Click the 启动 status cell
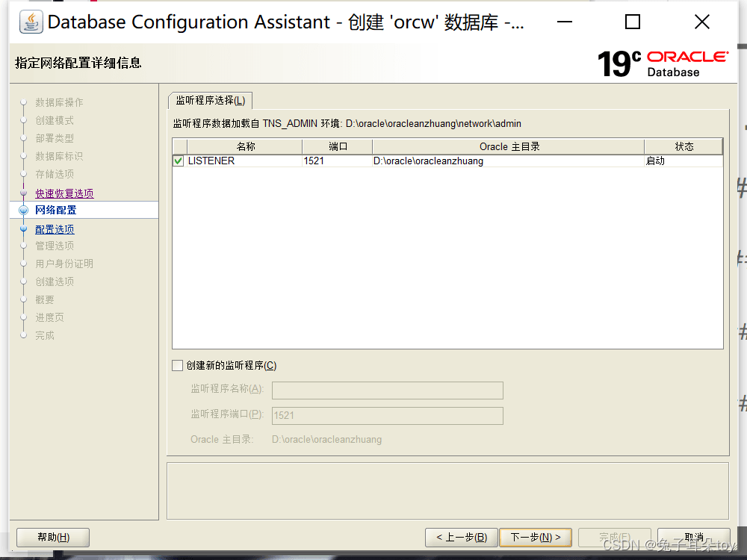 tap(684, 161)
